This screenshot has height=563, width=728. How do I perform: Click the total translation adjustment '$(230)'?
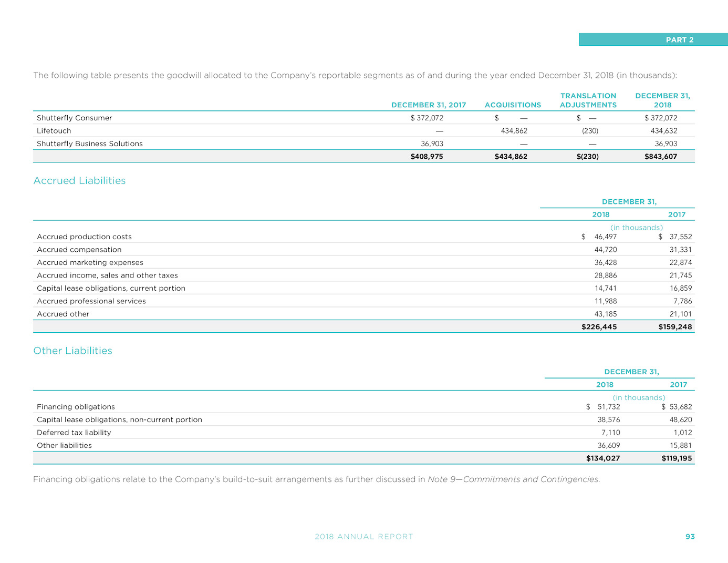(587, 157)
